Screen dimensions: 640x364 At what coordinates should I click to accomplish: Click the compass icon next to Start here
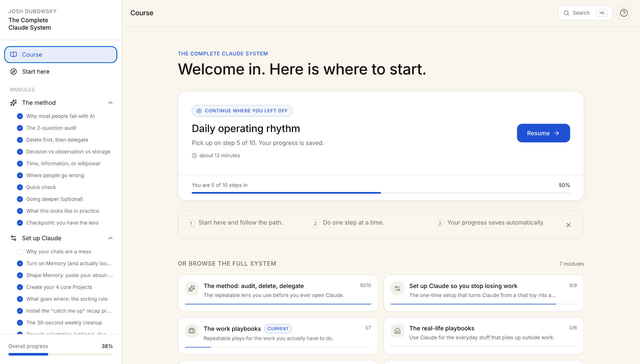[14, 72]
